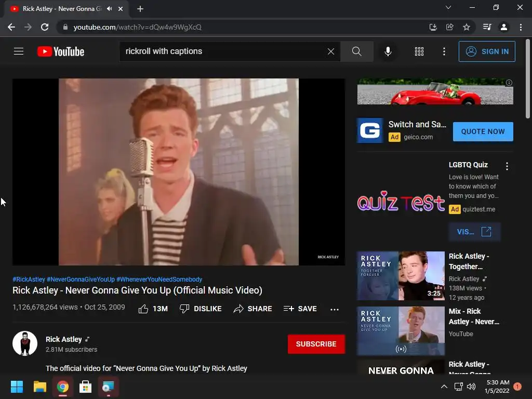Open the GEICO ad logo
This screenshot has height=399, width=532.
click(x=370, y=130)
